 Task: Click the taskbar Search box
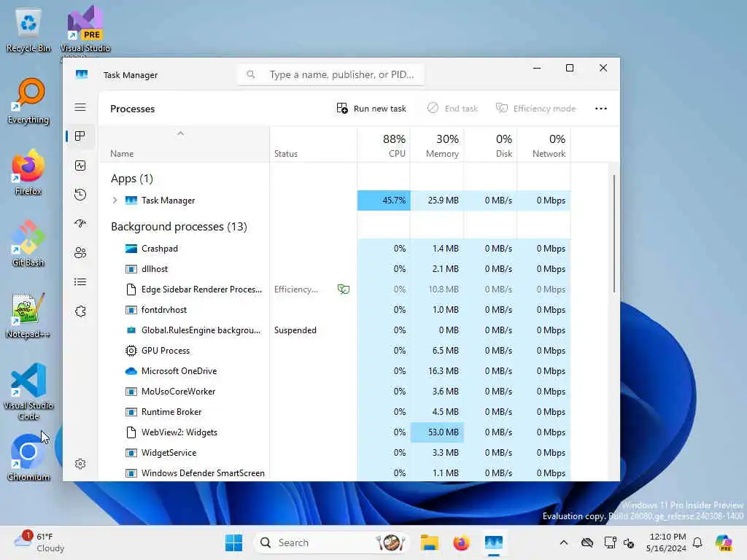(332, 542)
